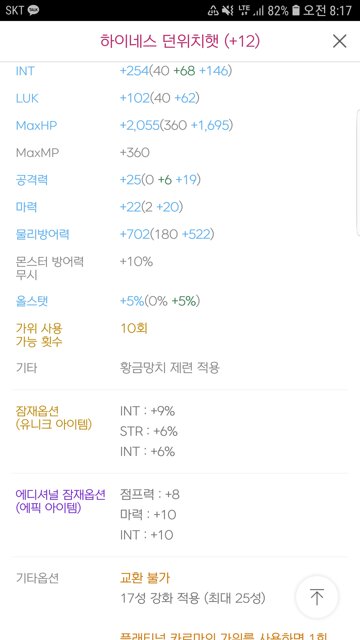Tap the 황금망치 제련 적용 text

(x=170, y=368)
